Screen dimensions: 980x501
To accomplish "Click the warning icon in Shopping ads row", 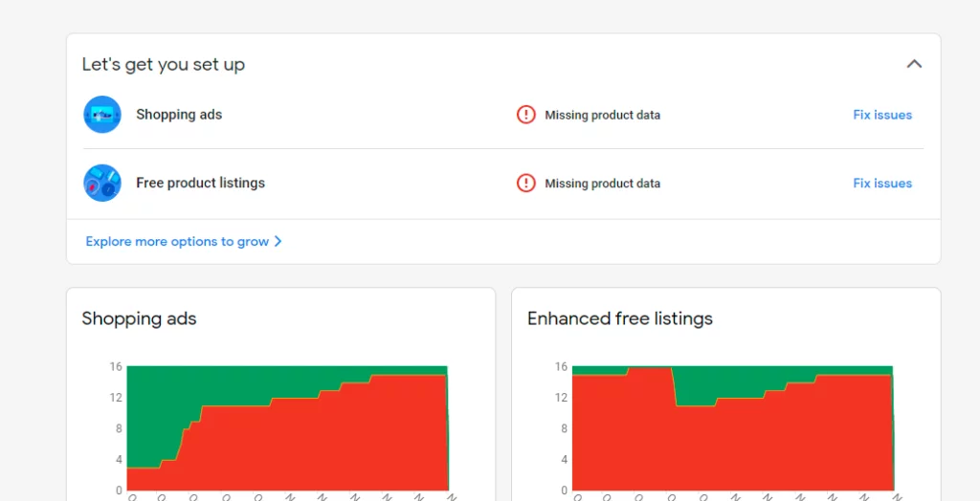I will tap(525, 115).
